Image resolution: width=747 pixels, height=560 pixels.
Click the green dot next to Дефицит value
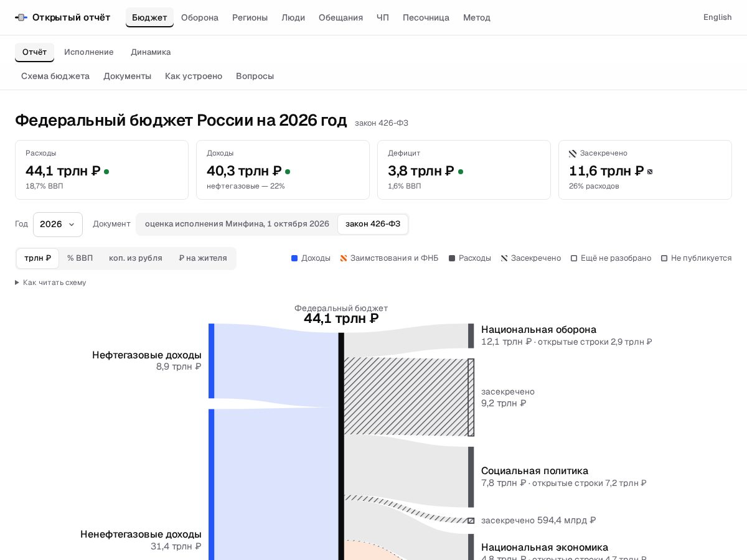click(461, 172)
